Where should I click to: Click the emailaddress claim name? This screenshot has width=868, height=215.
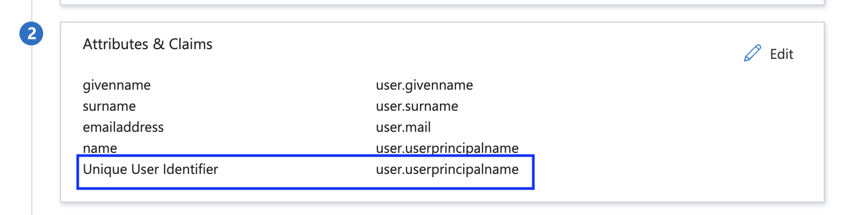(x=123, y=127)
